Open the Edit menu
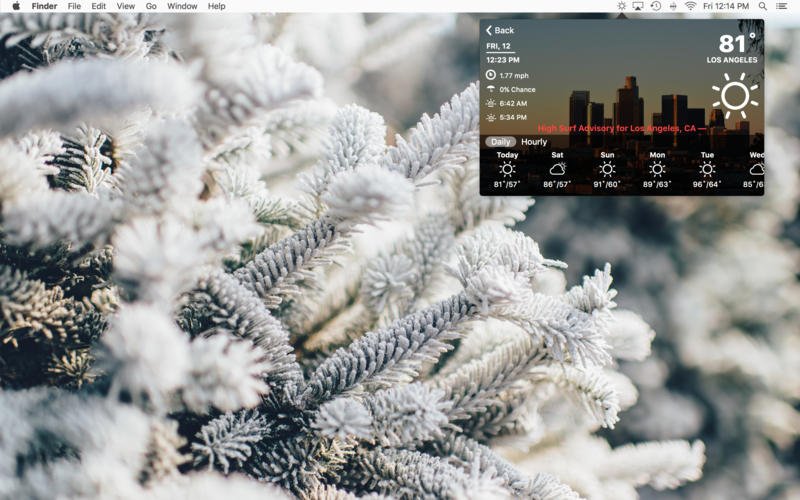This screenshot has height=500, width=800. coord(98,6)
